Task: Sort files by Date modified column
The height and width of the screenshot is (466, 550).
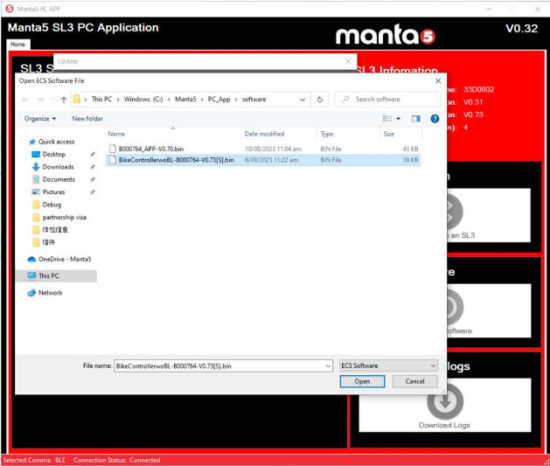Action: click(280, 134)
